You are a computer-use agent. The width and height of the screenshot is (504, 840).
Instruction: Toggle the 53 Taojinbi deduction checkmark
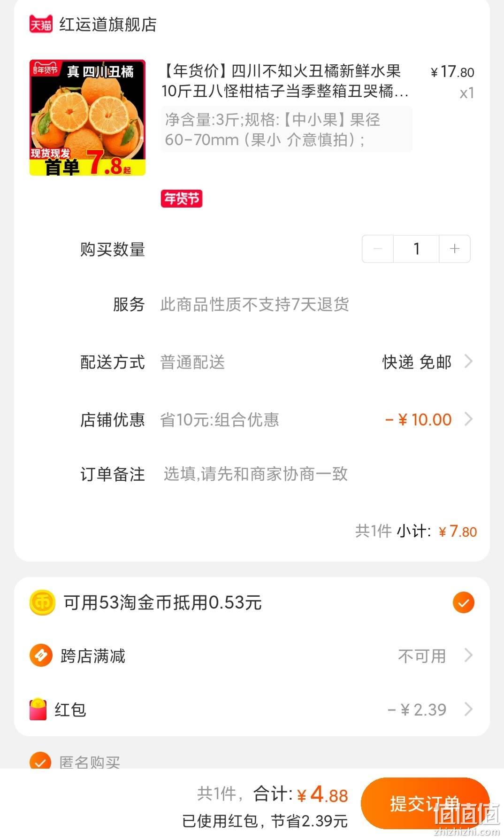(464, 602)
